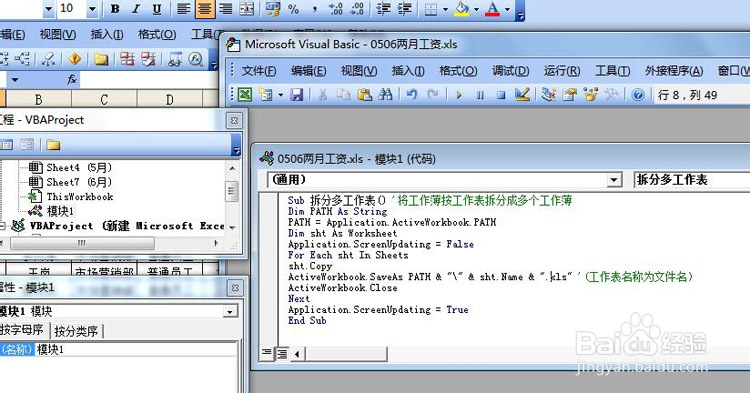This screenshot has height=393, width=750.
Task: Open the Font Color dropdown arrow
Action: [x=507, y=9]
